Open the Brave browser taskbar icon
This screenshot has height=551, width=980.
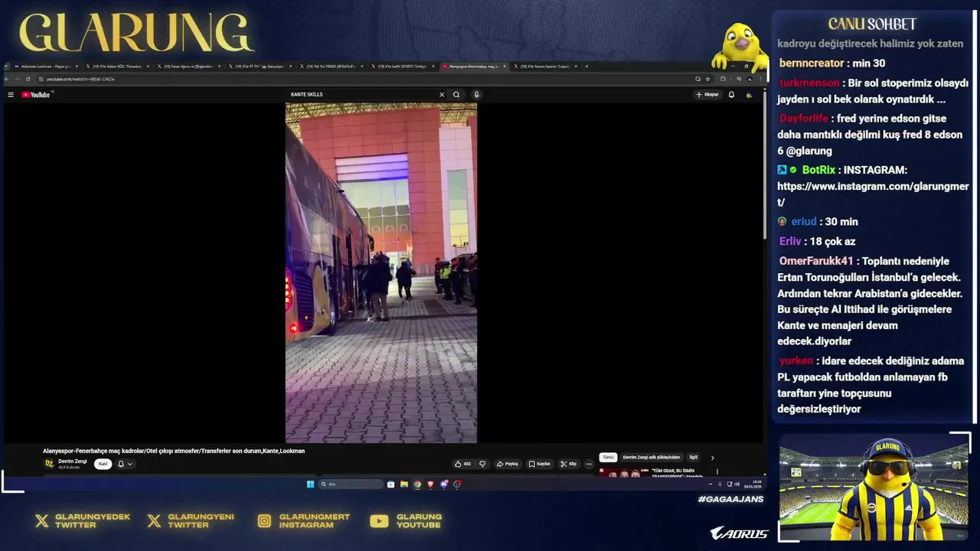click(x=430, y=484)
